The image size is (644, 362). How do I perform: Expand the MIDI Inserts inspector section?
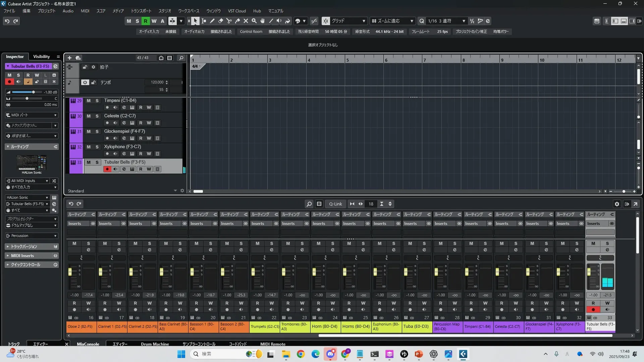pos(22,255)
